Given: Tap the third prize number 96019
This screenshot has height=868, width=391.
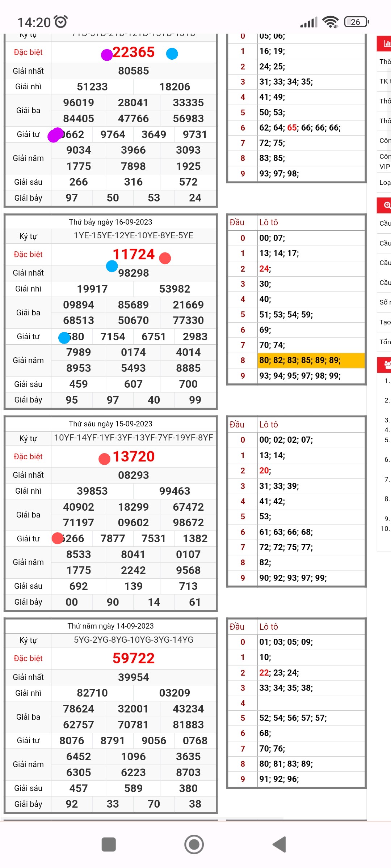Looking at the screenshot, I should pyautogui.click(x=79, y=103).
